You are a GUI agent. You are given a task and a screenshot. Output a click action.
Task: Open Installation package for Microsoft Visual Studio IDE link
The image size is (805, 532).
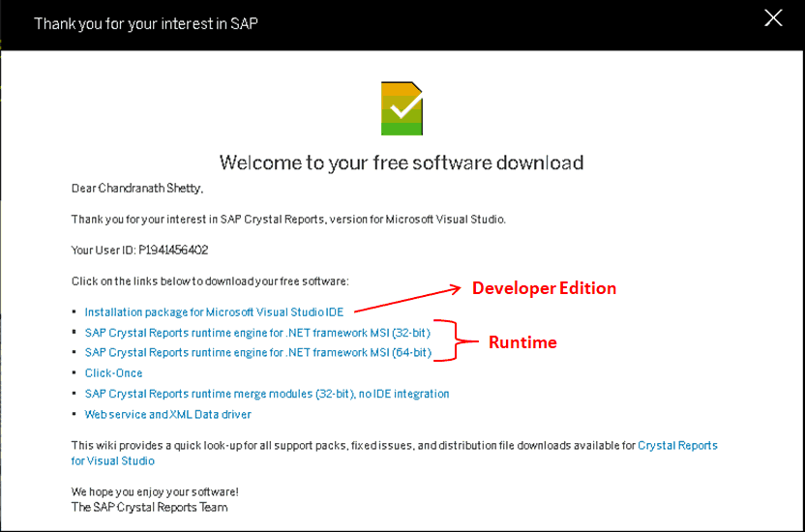pyautogui.click(x=214, y=311)
